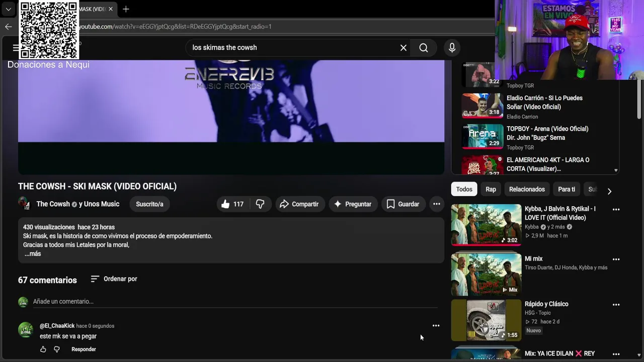Click El_ChaaKick comment avatar

[26, 330]
